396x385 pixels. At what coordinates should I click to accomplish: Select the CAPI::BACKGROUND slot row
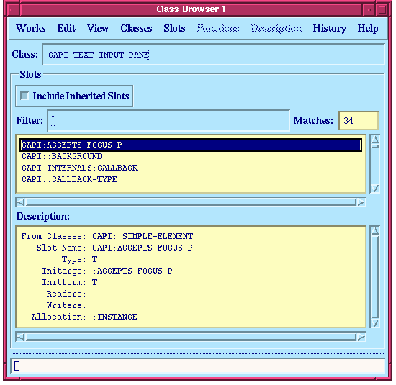(x=190, y=156)
